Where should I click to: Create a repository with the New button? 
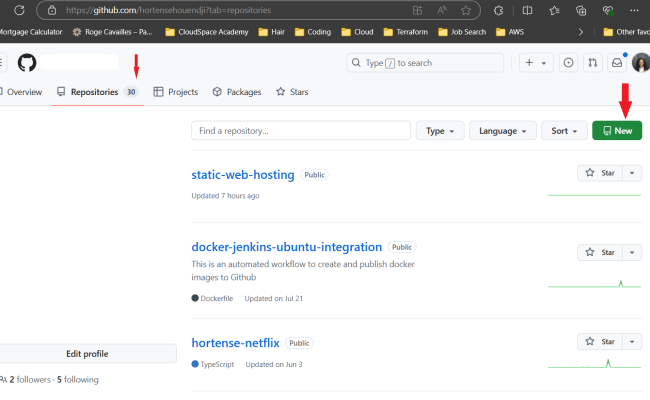coord(617,131)
